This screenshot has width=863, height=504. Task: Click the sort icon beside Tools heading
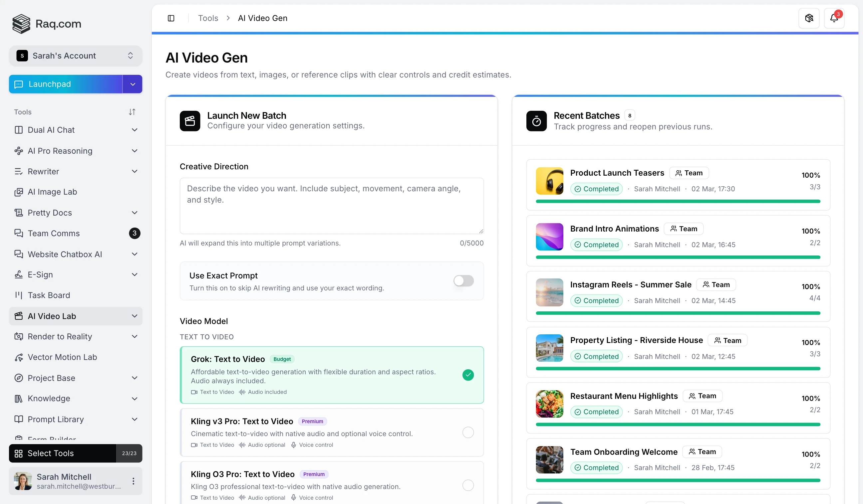coord(132,111)
